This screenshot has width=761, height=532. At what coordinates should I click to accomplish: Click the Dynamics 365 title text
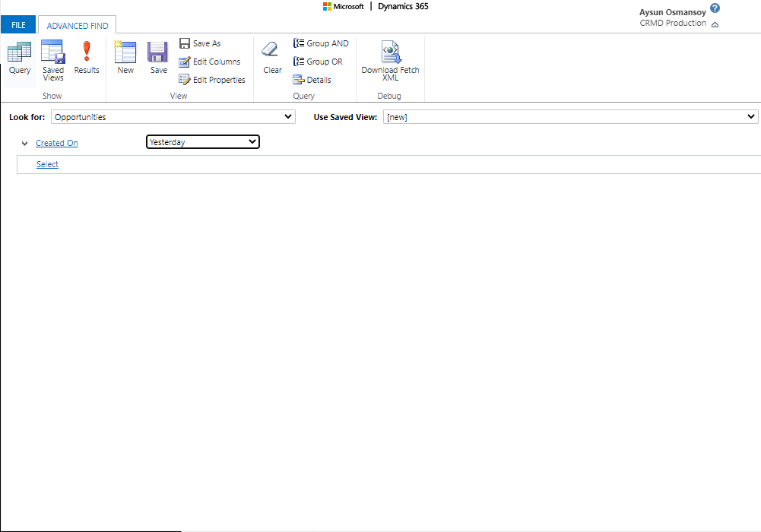tap(403, 6)
